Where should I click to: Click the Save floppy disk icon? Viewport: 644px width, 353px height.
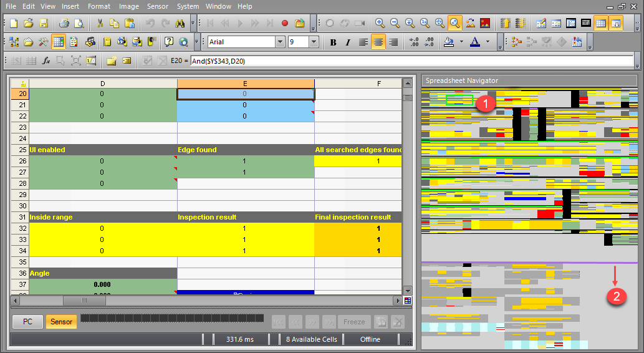(x=44, y=24)
